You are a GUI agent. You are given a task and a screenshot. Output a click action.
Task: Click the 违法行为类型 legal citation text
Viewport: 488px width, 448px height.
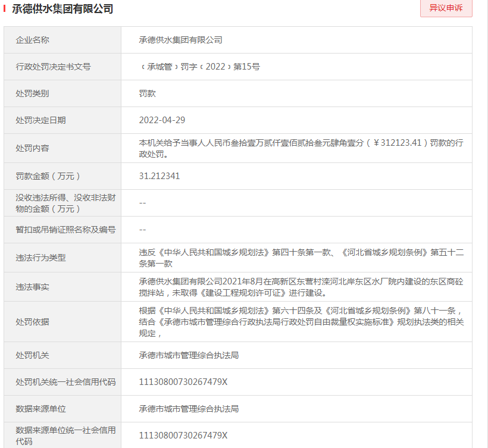pyautogui.click(x=301, y=258)
